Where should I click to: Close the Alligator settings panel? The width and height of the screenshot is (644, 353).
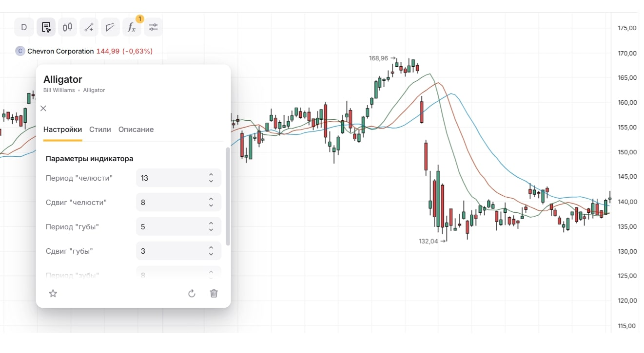(x=43, y=108)
